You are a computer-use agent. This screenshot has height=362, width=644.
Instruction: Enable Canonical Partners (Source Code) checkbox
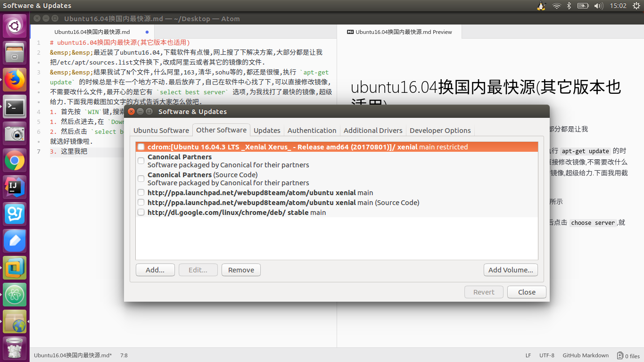click(141, 179)
